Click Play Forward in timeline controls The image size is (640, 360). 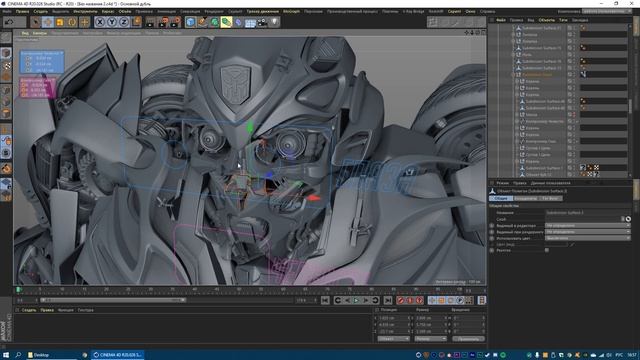point(356,300)
